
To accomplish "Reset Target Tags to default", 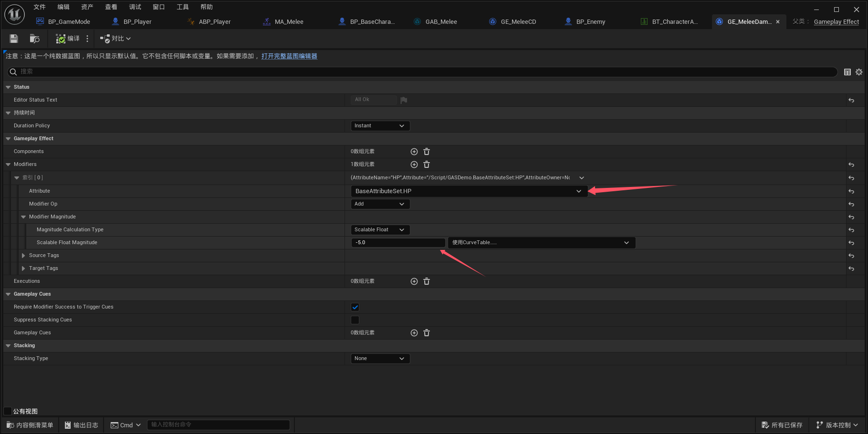I will (x=851, y=269).
